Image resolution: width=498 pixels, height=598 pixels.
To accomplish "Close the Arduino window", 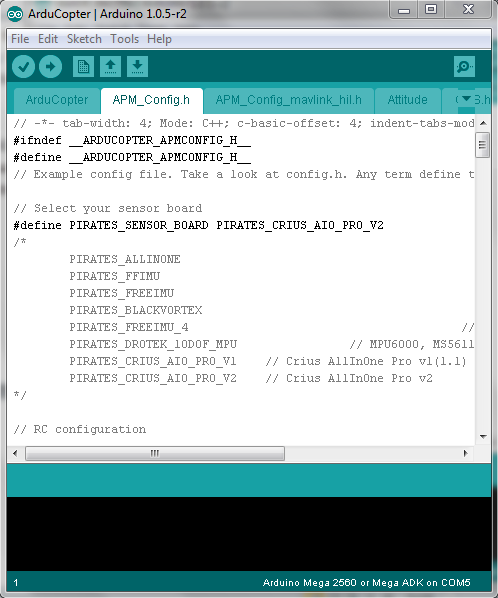I will (468, 10).
